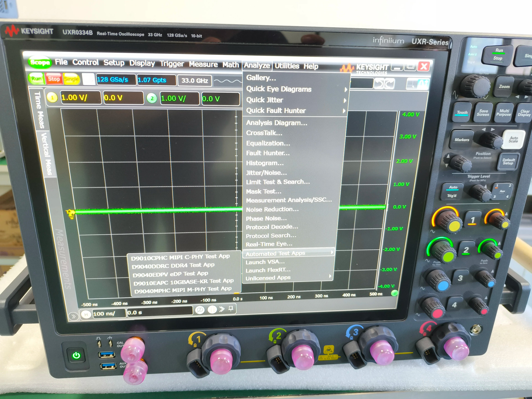Image resolution: width=532 pixels, height=399 pixels.
Task: Click the green Scope logo button
Action: click(40, 62)
